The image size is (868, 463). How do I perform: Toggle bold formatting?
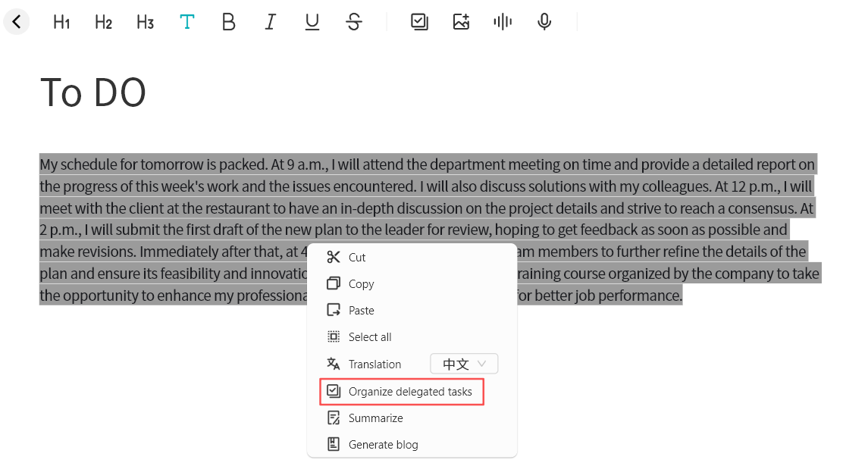pos(228,22)
